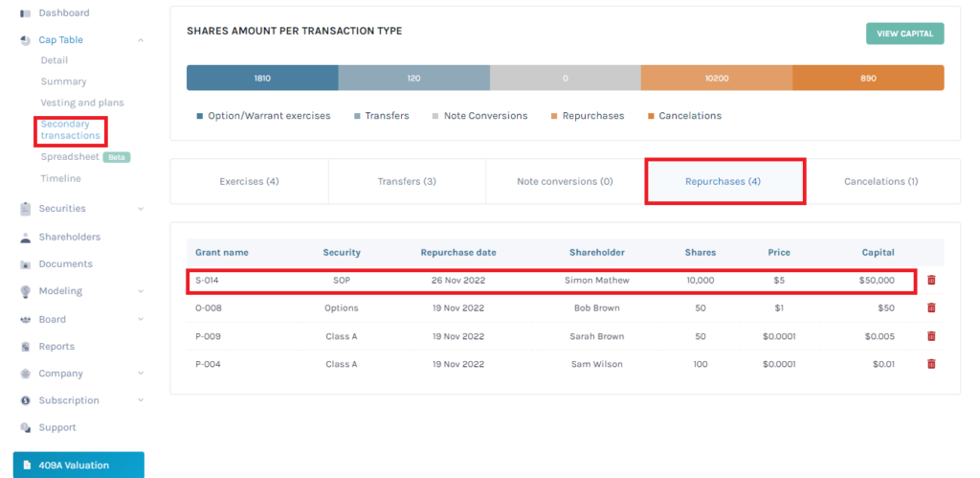Click the 890 cancelations bar segment
Viewport: 980px width, 478px height.
tap(868, 79)
